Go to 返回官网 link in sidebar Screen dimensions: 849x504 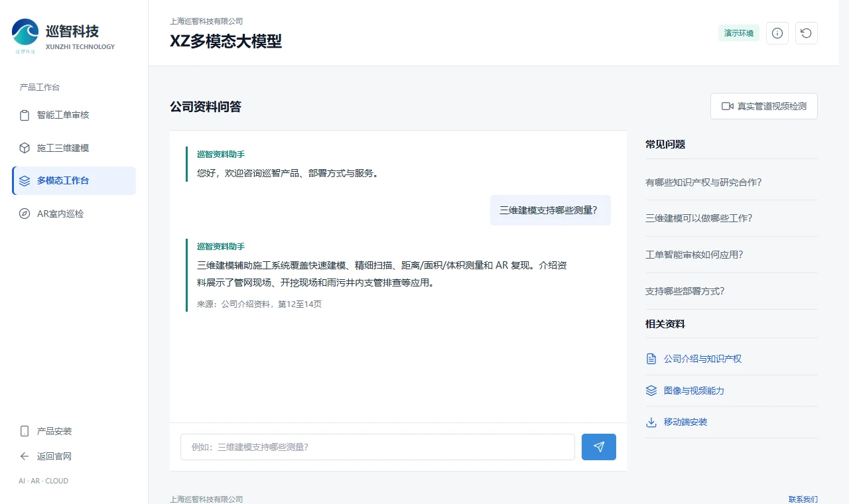[74, 456]
